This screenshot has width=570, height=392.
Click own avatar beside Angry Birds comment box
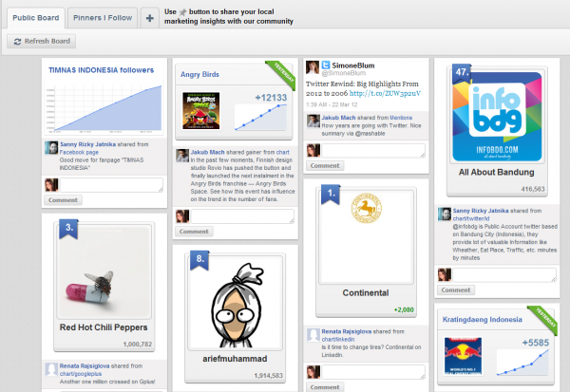point(182,216)
